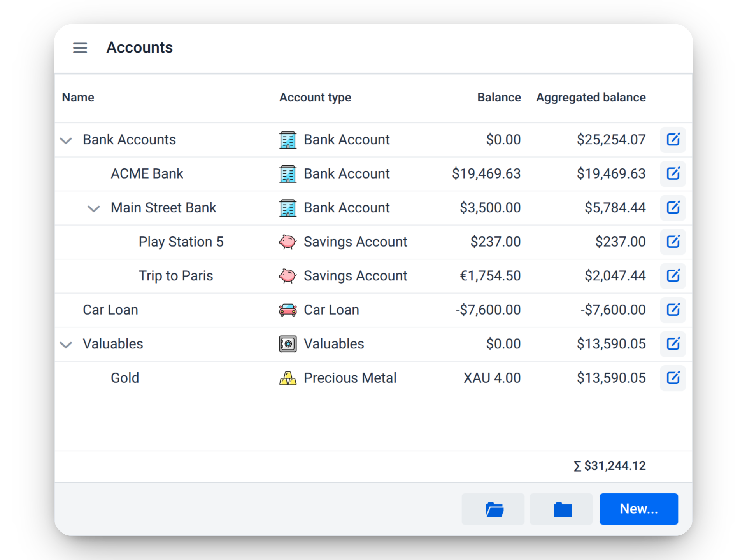Viewport: 747px width, 560px height.
Task: Click the Aggregated balance column header
Action: (x=591, y=97)
